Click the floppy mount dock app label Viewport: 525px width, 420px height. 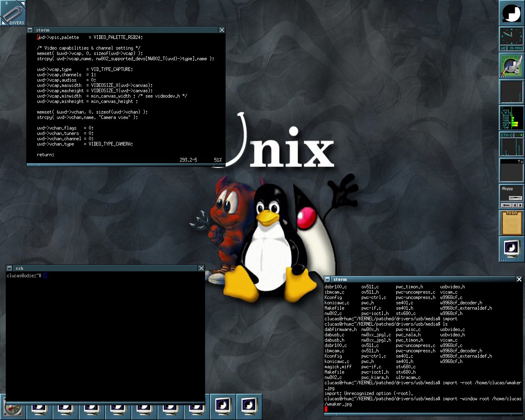pos(507,189)
